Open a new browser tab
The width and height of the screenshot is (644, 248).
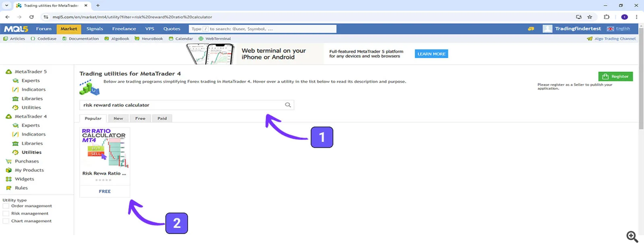tap(98, 6)
